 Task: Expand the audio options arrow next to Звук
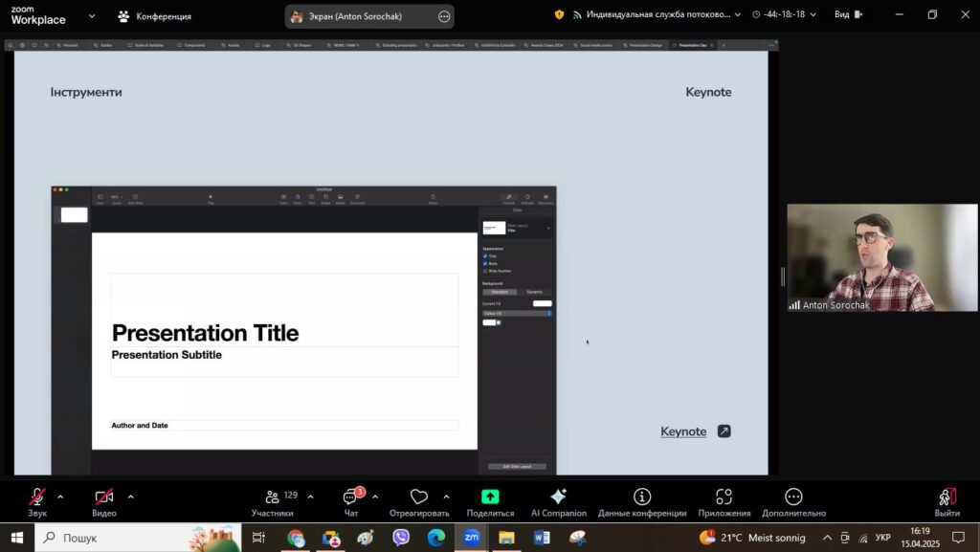point(60,497)
